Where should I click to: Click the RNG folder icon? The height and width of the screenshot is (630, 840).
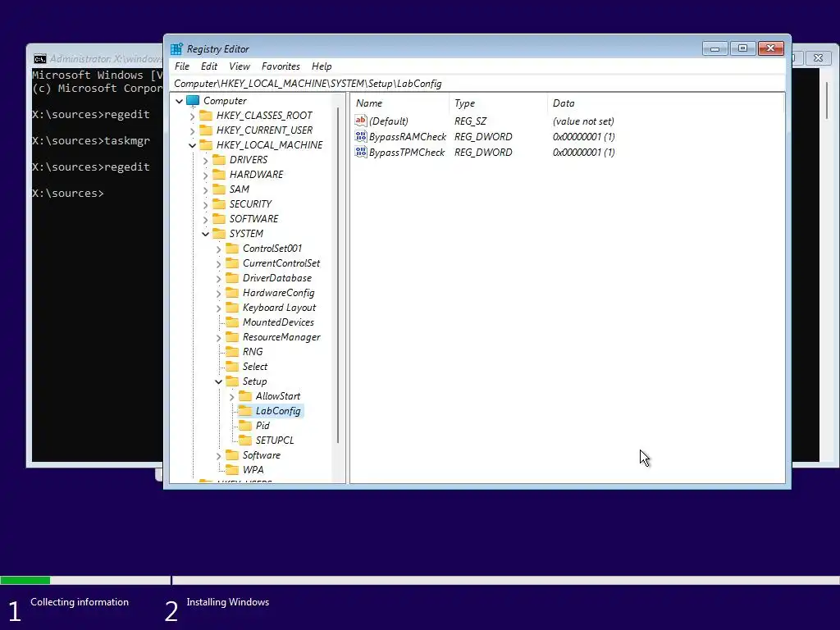click(x=232, y=352)
